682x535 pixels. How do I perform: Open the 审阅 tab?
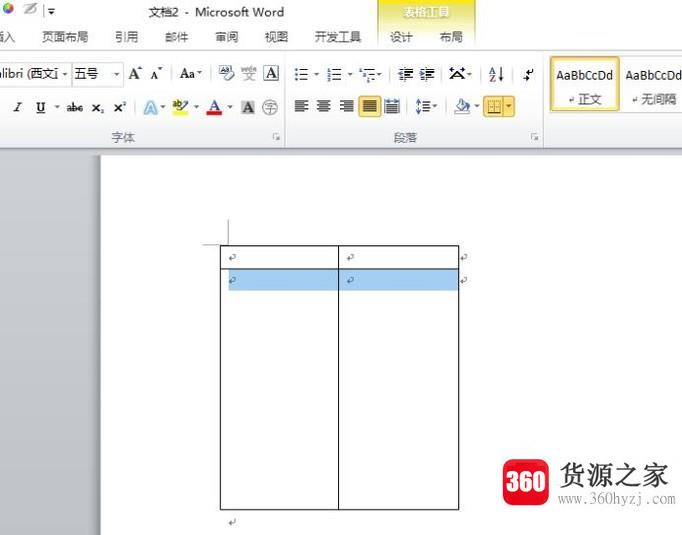[x=227, y=37]
